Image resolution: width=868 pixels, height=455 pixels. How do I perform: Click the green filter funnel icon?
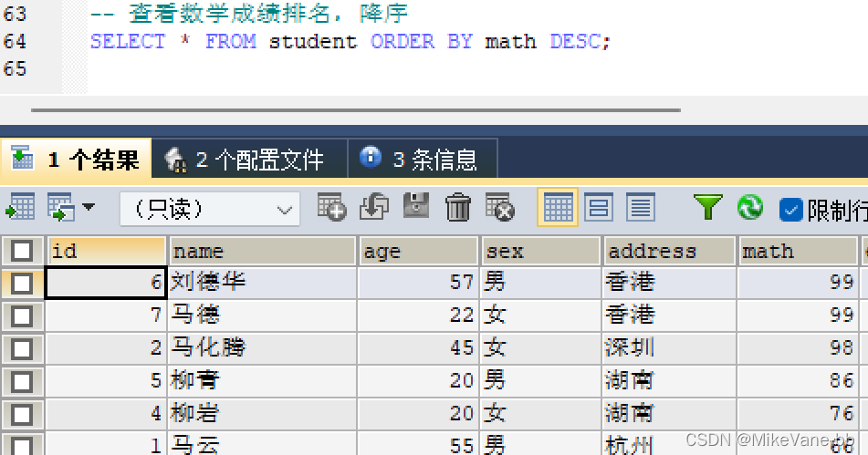tap(708, 207)
